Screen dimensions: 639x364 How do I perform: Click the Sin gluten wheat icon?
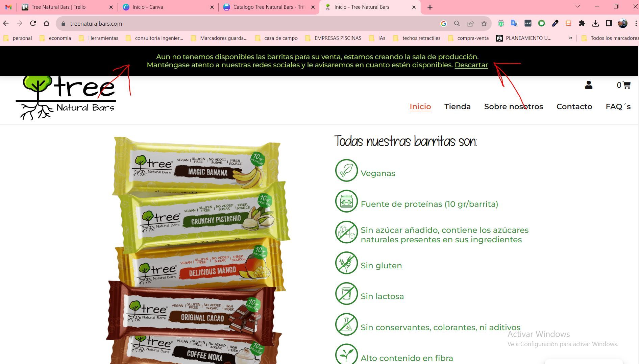tap(346, 263)
